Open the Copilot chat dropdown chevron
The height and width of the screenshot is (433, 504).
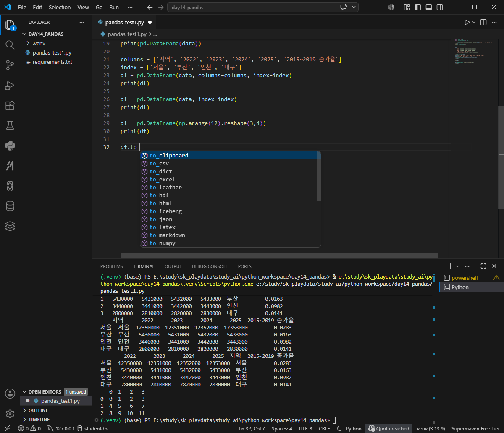[x=354, y=7]
